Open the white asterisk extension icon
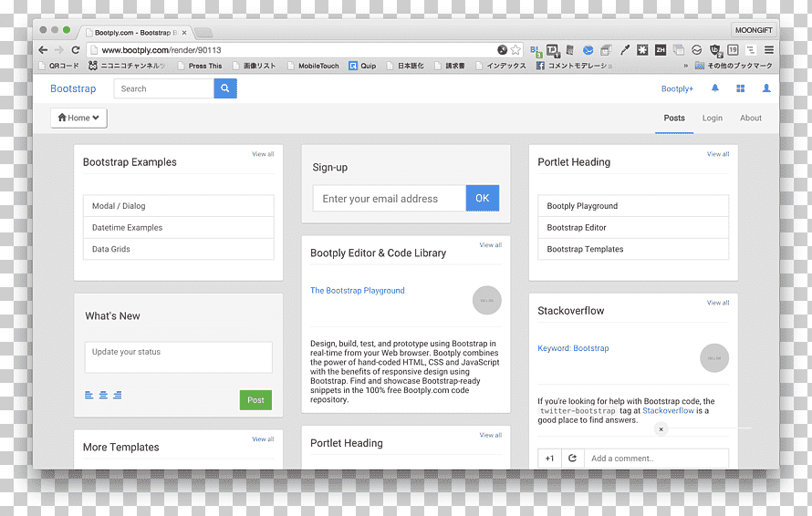The image size is (812, 516). pyautogui.click(x=642, y=49)
